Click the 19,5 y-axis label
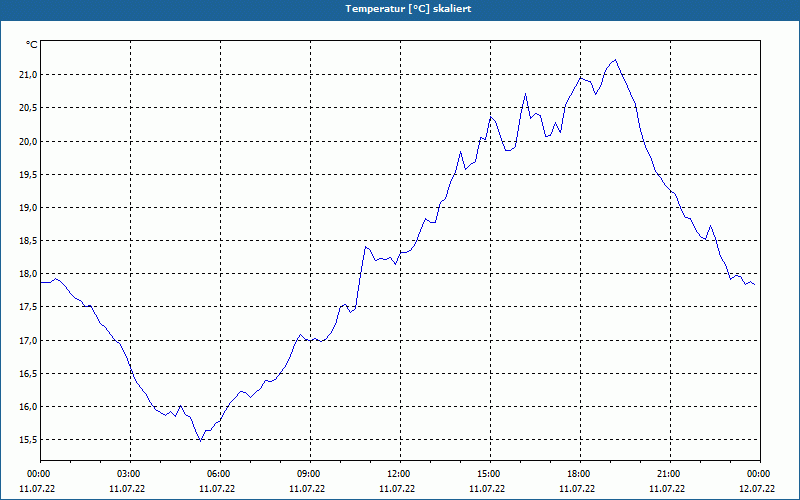This screenshot has height=500, width=800. [29, 174]
